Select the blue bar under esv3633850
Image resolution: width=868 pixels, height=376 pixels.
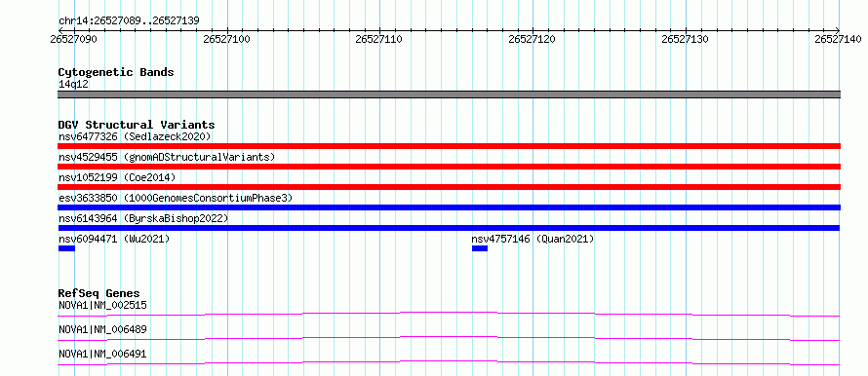tap(449, 207)
